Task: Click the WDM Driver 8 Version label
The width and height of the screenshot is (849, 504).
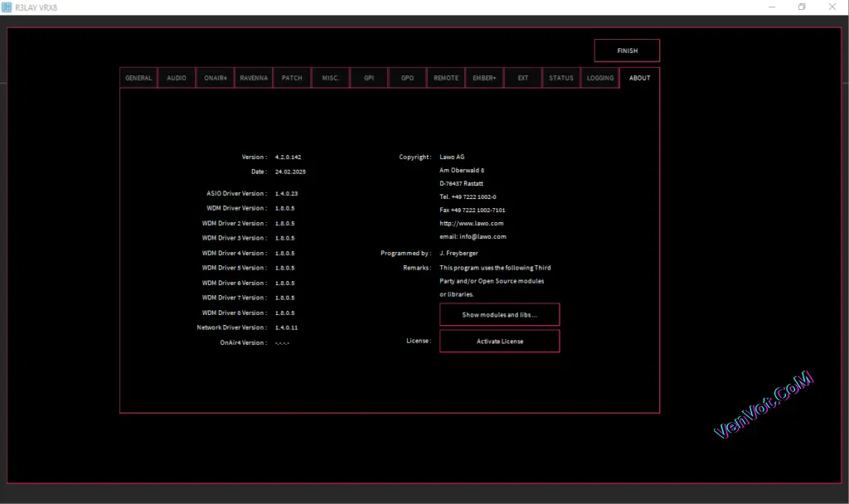Action: (235, 313)
